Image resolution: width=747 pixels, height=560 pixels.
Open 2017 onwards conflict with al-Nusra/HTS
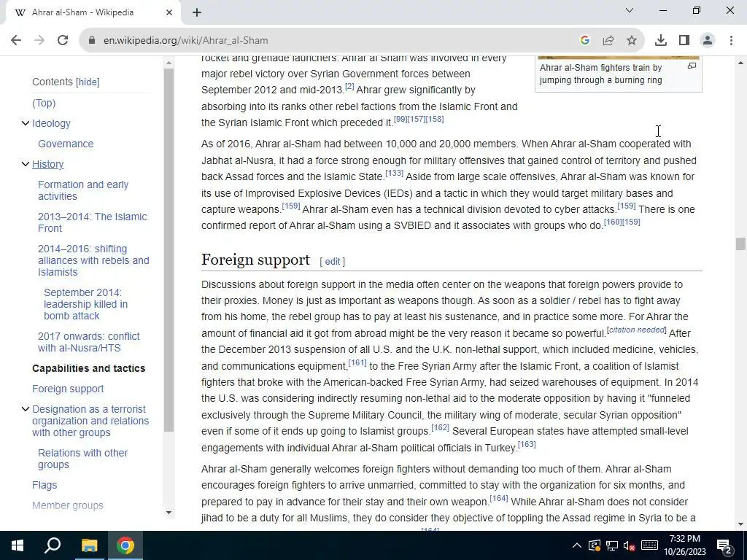[x=88, y=342]
